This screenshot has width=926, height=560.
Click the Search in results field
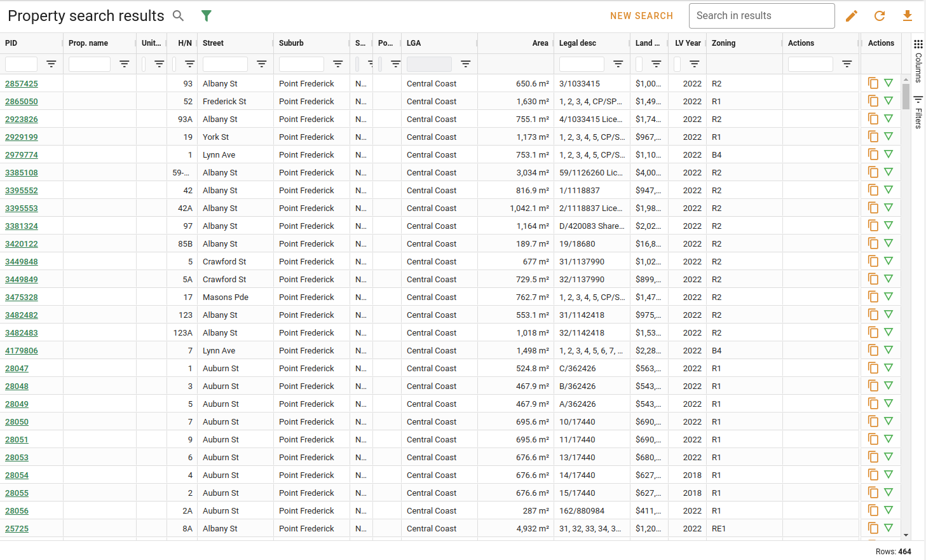[x=761, y=16]
